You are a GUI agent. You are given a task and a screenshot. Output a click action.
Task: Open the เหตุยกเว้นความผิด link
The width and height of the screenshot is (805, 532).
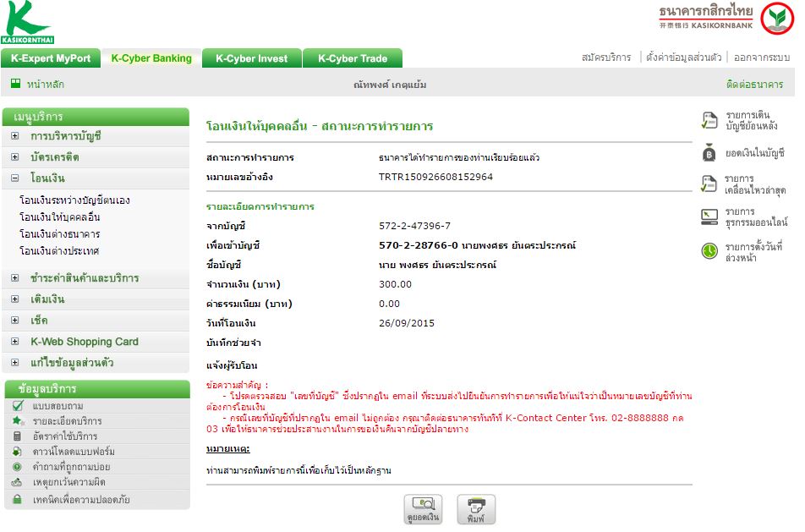click(x=69, y=482)
